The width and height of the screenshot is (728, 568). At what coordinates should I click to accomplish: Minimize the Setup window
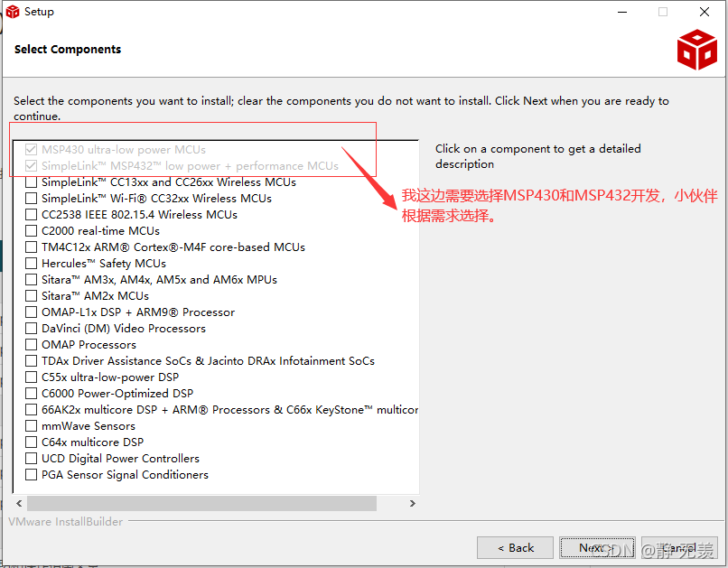coord(622,12)
